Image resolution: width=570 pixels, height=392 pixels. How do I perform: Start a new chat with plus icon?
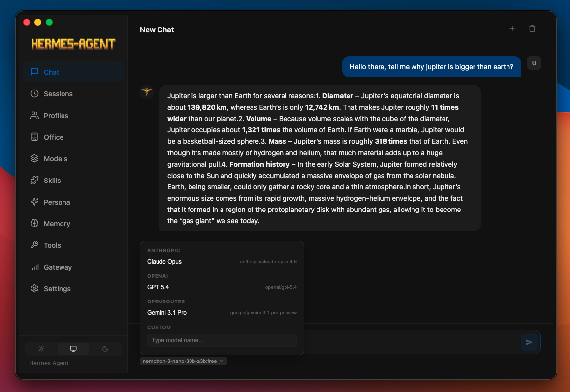pyautogui.click(x=512, y=29)
